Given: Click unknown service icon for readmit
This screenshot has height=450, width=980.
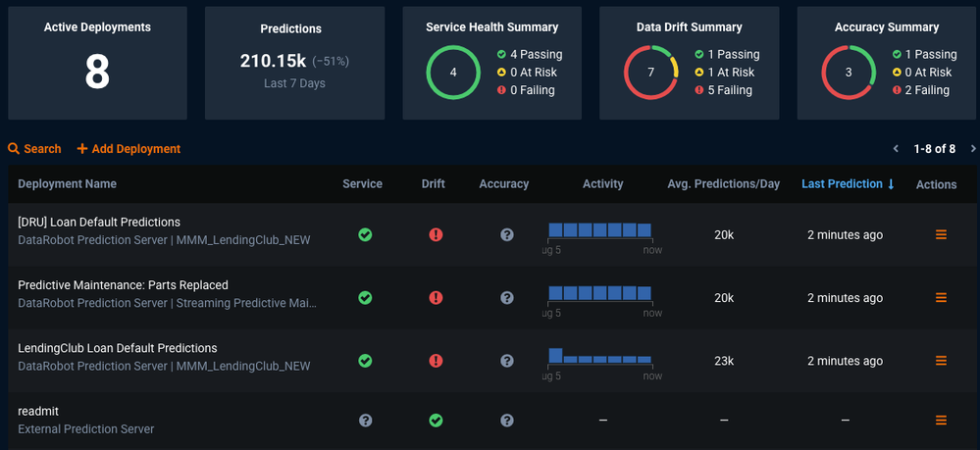Looking at the screenshot, I should [365, 421].
